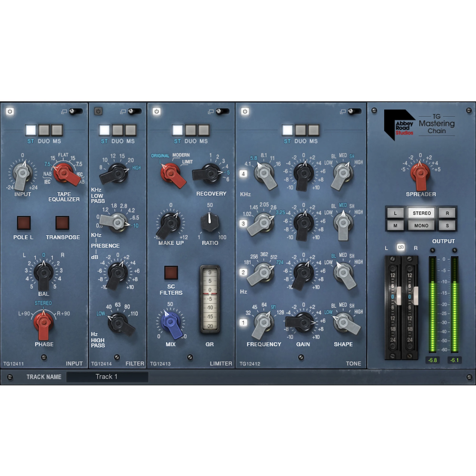Screen dimensions: 476x476
Task: Click the Track 1 name field
Action: [108, 377]
